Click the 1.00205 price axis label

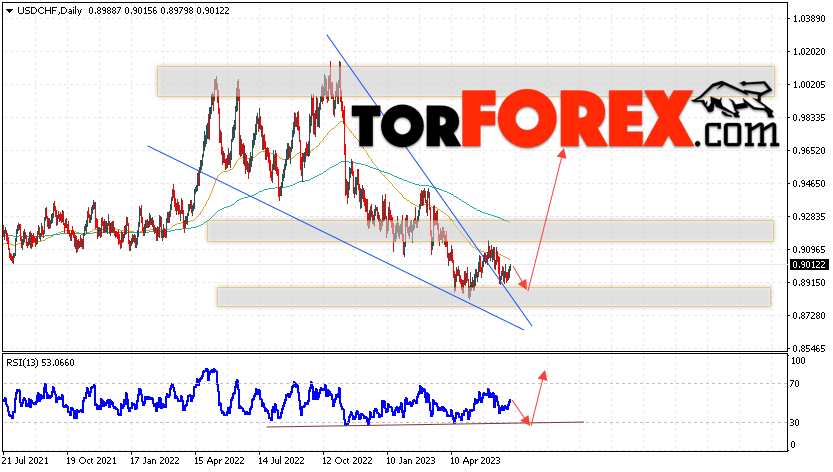click(809, 85)
